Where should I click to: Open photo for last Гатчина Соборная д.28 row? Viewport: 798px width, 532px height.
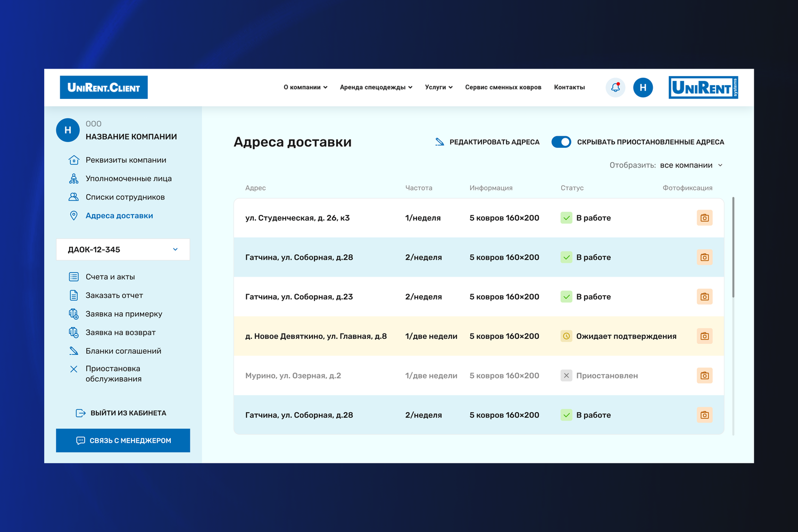pos(704,415)
